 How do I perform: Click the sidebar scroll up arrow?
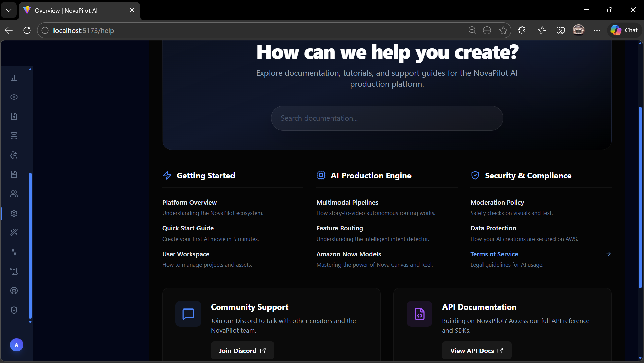point(30,69)
